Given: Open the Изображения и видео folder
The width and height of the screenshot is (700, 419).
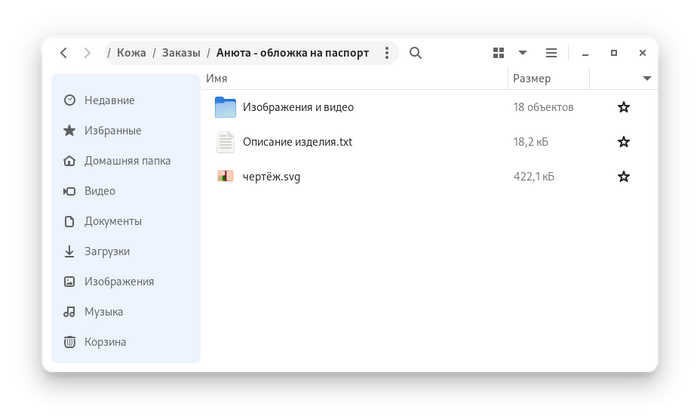Looking at the screenshot, I should (x=298, y=107).
